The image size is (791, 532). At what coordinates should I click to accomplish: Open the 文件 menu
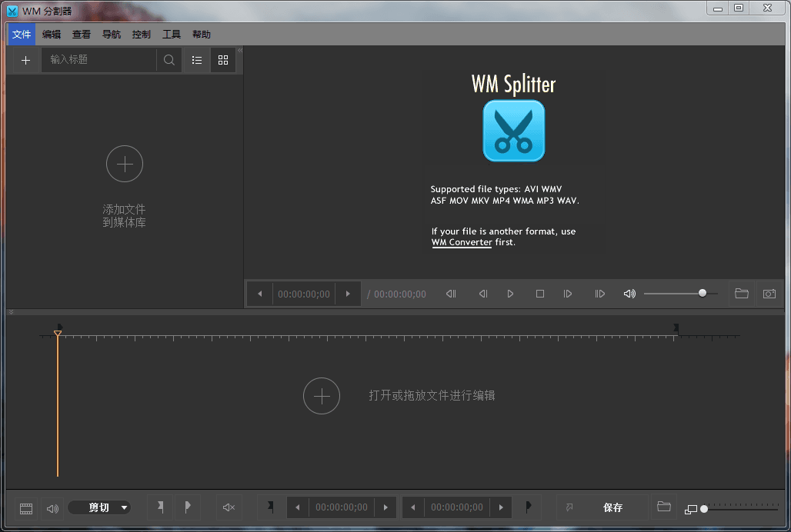click(22, 35)
